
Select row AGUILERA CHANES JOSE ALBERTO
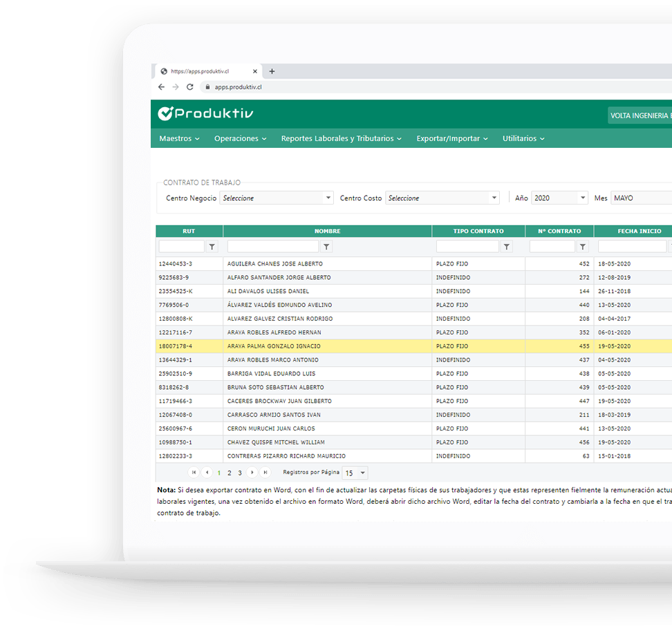click(414, 264)
